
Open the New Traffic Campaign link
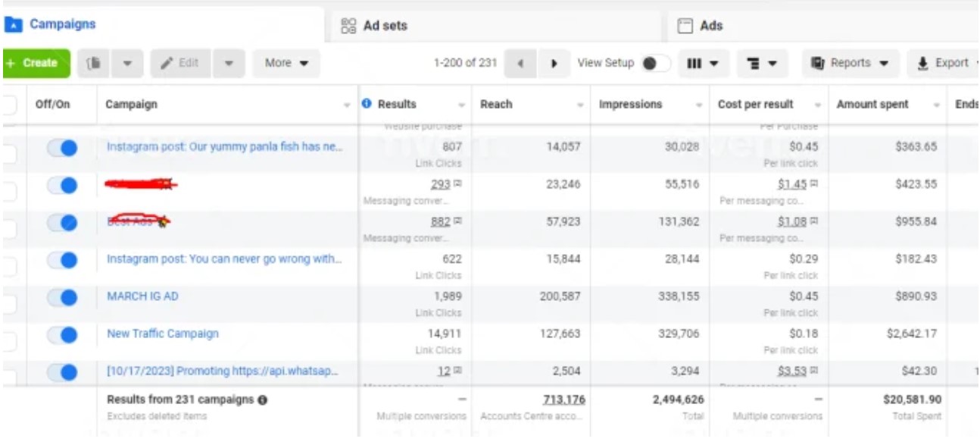(163, 334)
